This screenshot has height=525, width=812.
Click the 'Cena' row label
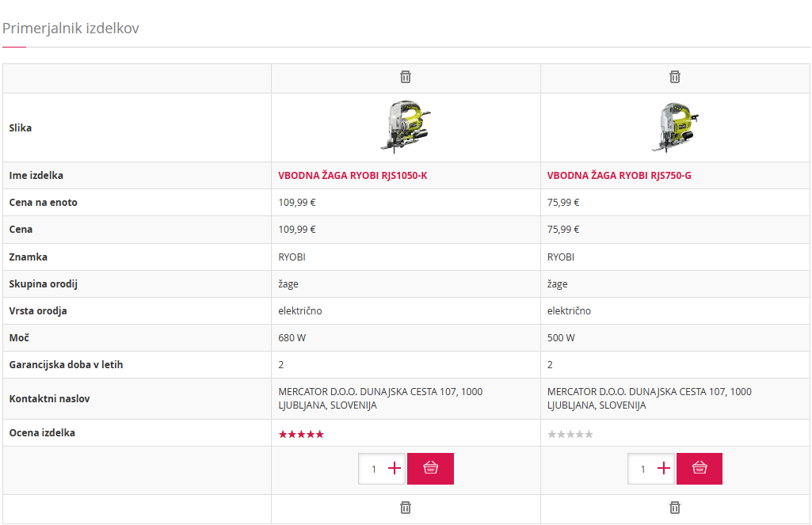point(21,230)
